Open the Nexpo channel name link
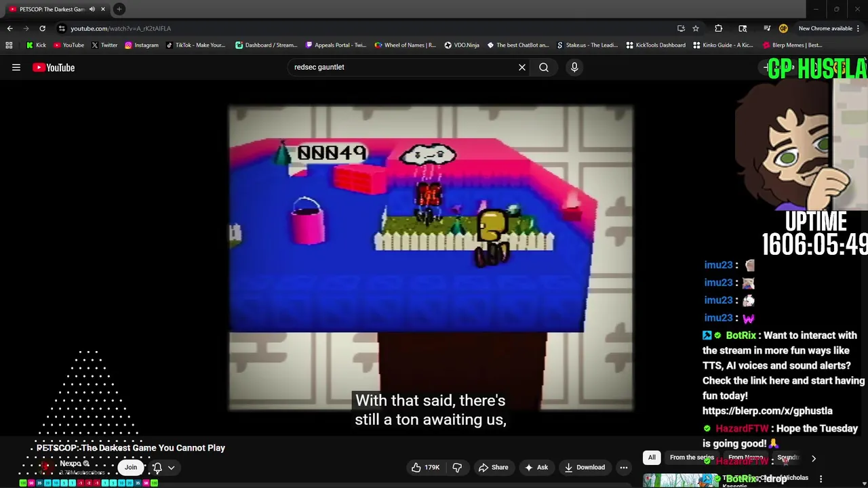This screenshot has height=488, width=868. tap(71, 464)
